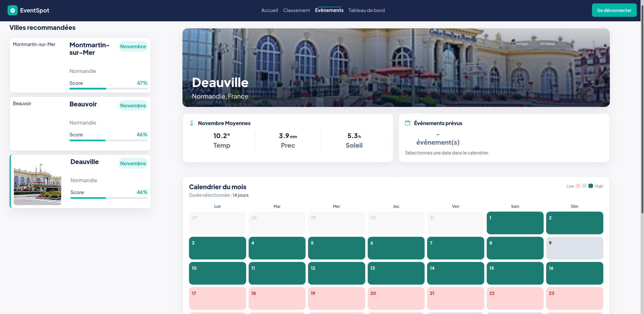Click the pink calendar day 21

(456, 298)
